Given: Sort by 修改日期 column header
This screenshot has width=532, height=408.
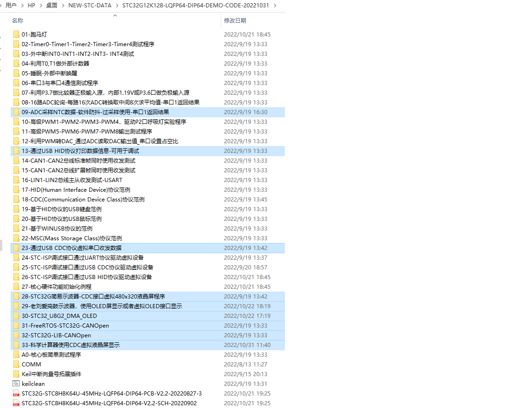Looking at the screenshot, I should click(235, 21).
